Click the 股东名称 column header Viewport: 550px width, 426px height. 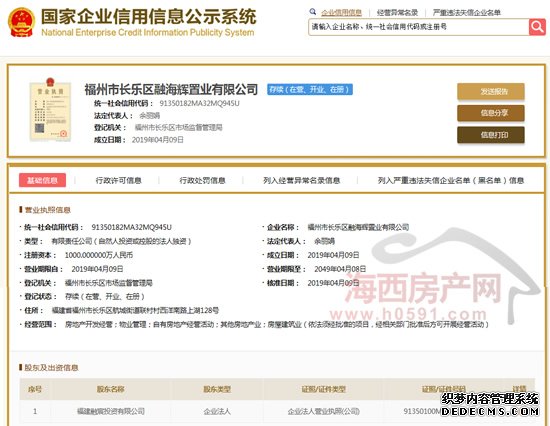111,389
